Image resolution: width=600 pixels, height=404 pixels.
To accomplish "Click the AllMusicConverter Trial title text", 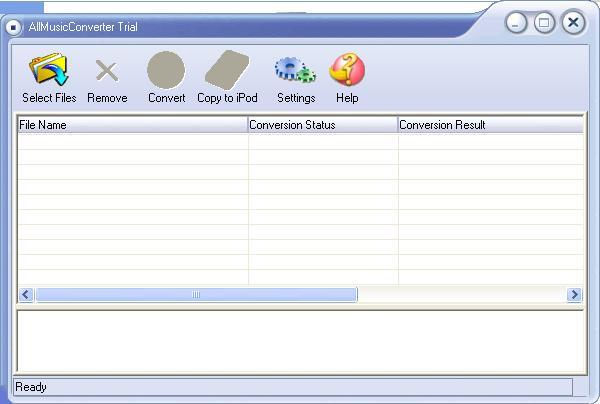I will pos(83,27).
